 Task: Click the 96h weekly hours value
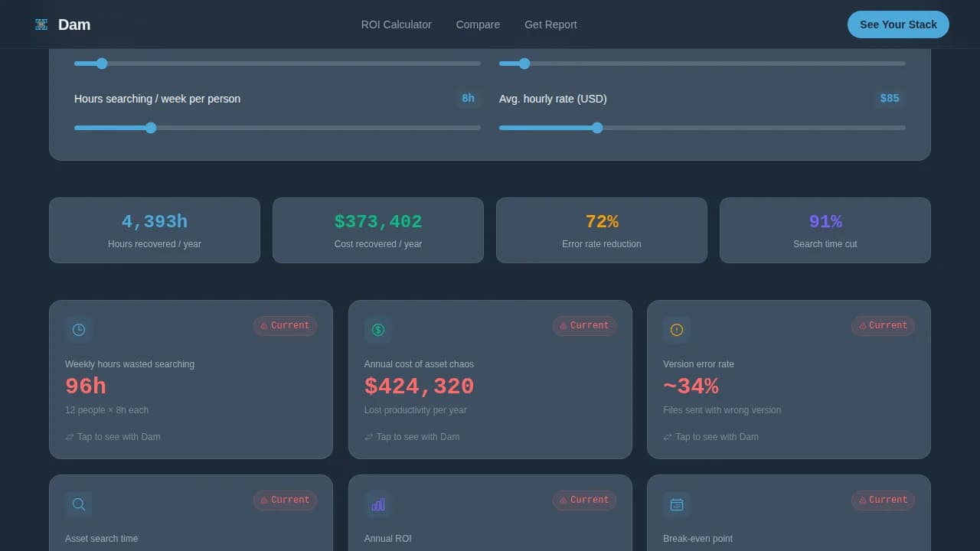[86, 386]
